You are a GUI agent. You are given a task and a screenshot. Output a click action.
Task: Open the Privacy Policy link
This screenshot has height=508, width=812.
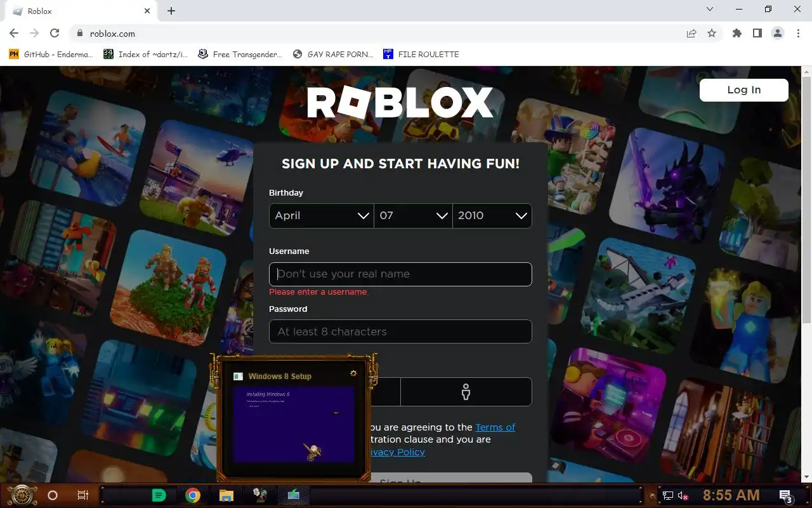coord(396,452)
